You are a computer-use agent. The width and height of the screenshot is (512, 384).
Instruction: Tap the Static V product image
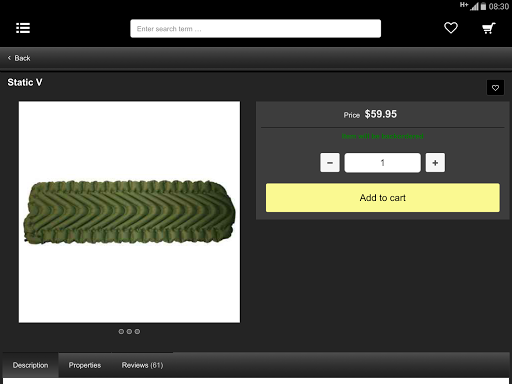tap(129, 212)
